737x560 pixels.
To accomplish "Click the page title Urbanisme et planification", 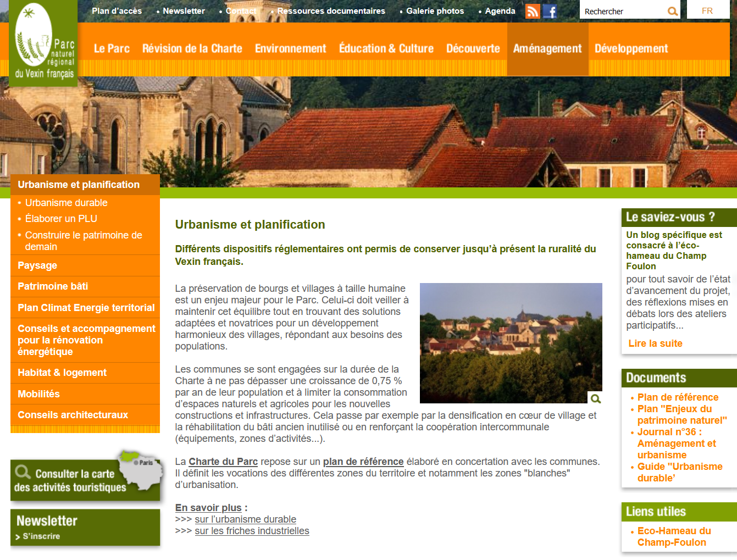I will coord(250,225).
